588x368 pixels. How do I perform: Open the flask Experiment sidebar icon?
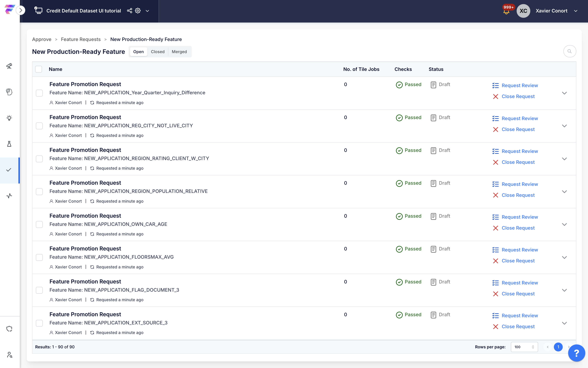pyautogui.click(x=9, y=144)
